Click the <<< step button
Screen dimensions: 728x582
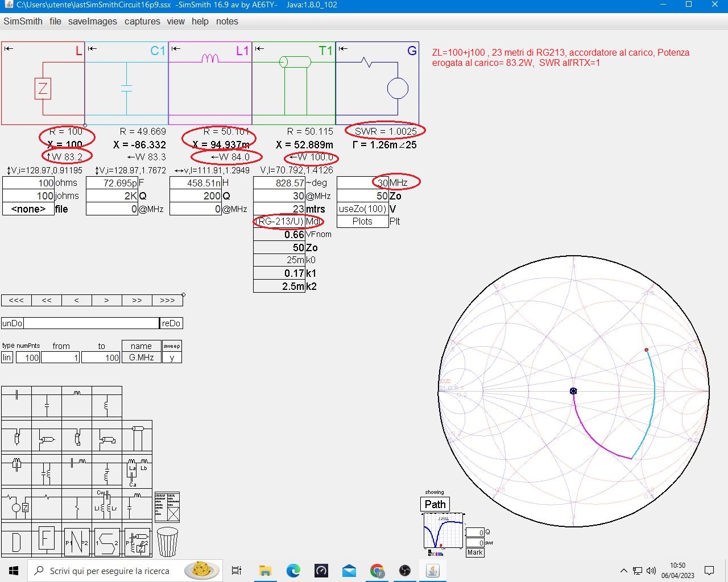click(16, 300)
